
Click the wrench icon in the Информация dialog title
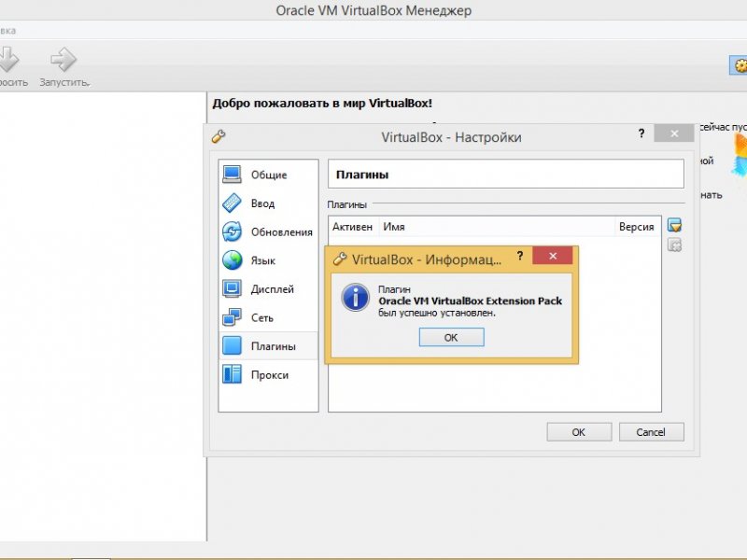click(x=340, y=259)
